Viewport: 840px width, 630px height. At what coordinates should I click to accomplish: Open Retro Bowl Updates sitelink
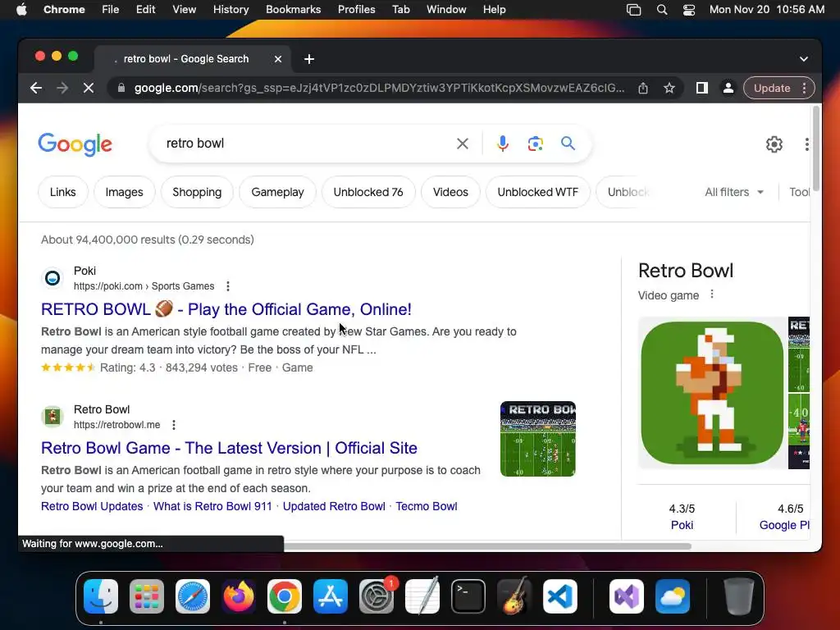point(92,506)
